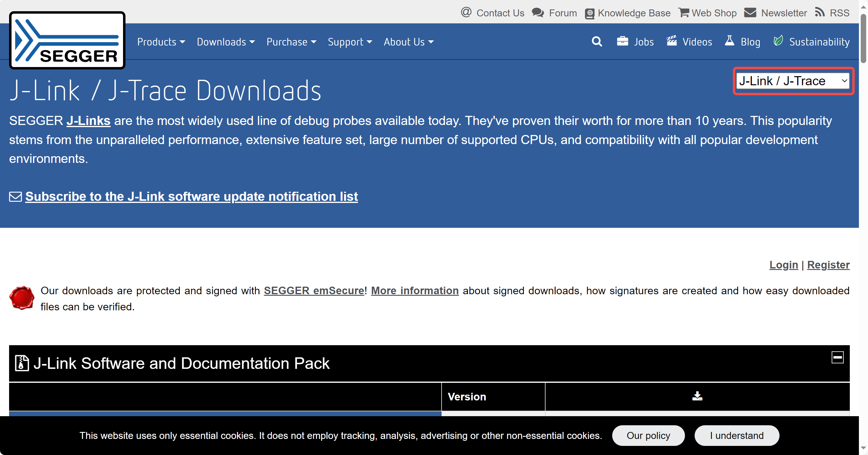Collapse the J-Link Software and Documentation Pack section
This screenshot has width=868, height=455.
(x=837, y=357)
